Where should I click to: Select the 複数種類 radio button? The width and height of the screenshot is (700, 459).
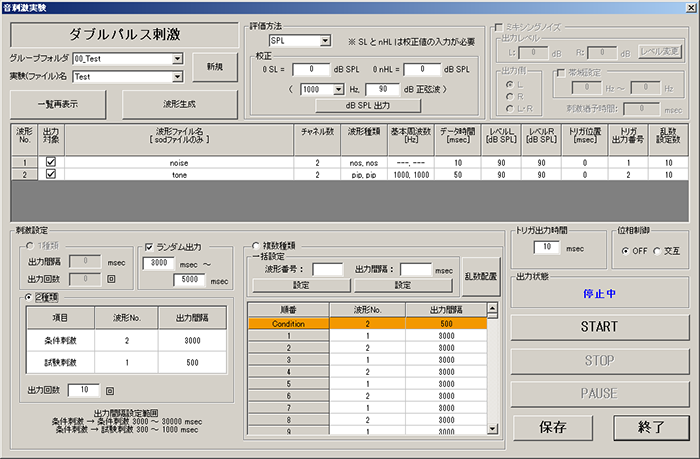point(256,246)
